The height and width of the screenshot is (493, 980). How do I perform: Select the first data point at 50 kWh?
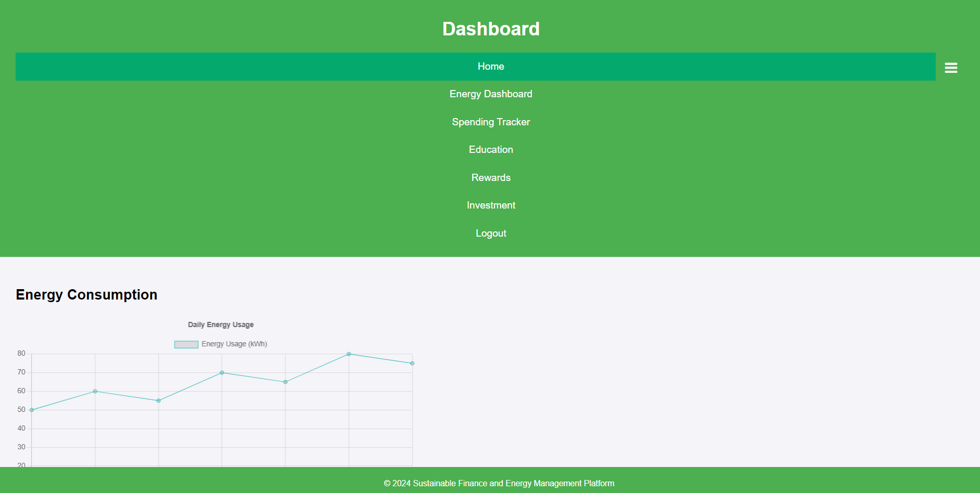coord(32,410)
